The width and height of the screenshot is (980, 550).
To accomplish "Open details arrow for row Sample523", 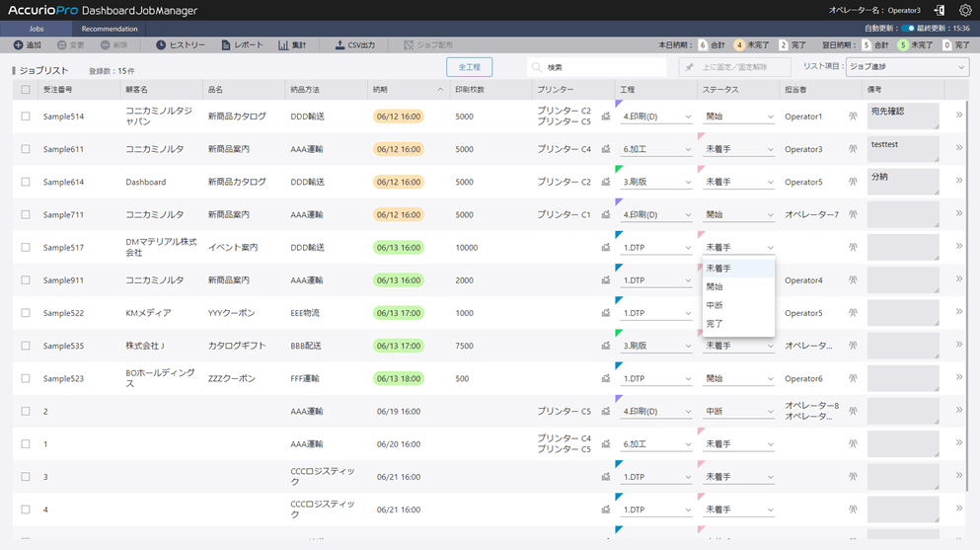I will (x=958, y=377).
